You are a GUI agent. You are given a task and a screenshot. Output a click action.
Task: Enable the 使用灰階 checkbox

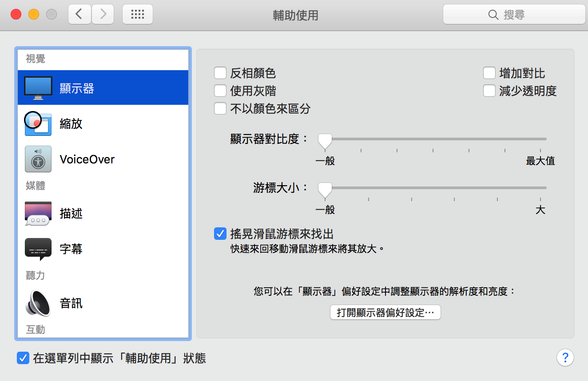tap(220, 91)
